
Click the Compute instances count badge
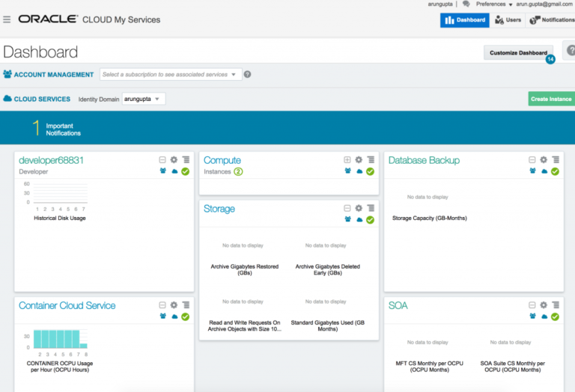click(238, 171)
